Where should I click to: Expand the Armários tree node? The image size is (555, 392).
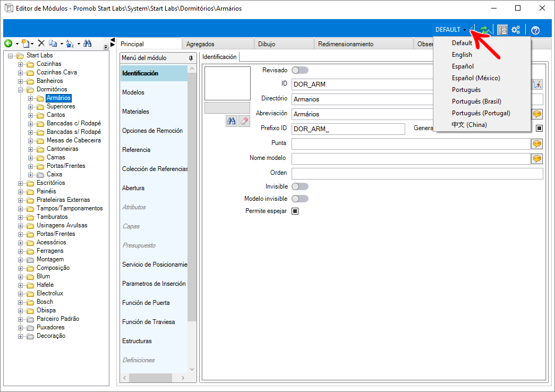point(30,98)
